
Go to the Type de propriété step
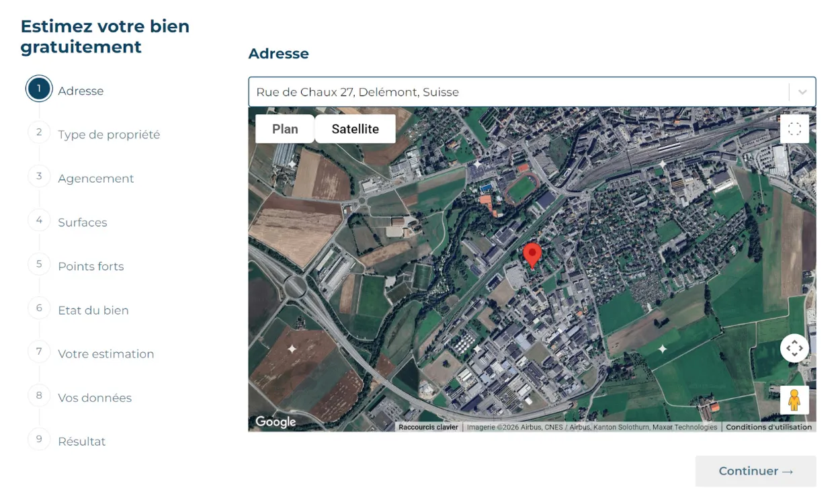pyautogui.click(x=38, y=132)
